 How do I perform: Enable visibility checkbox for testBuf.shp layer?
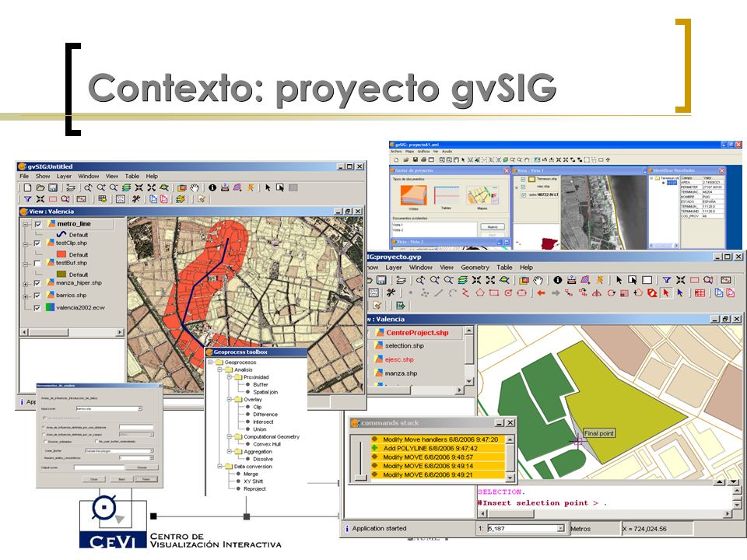click(x=37, y=264)
